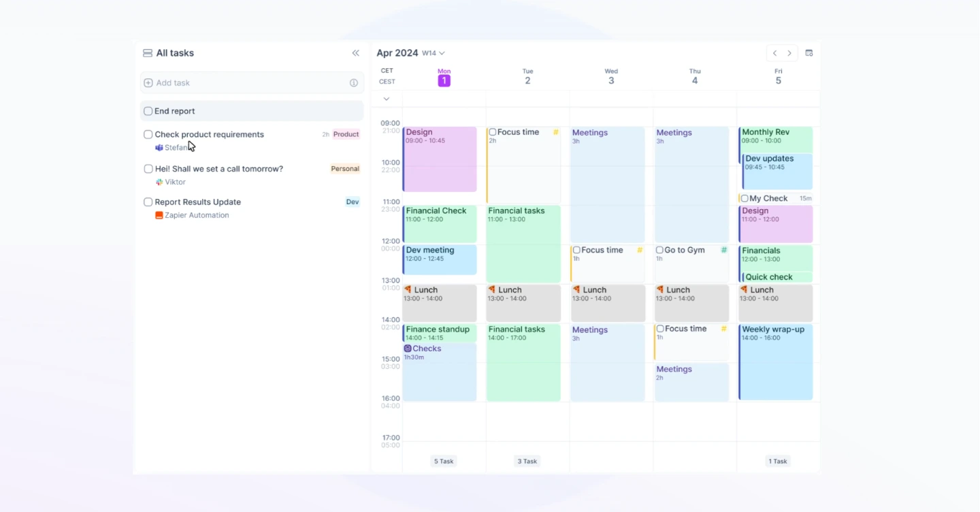Open Friday Design event
980x512 pixels.
(776, 225)
